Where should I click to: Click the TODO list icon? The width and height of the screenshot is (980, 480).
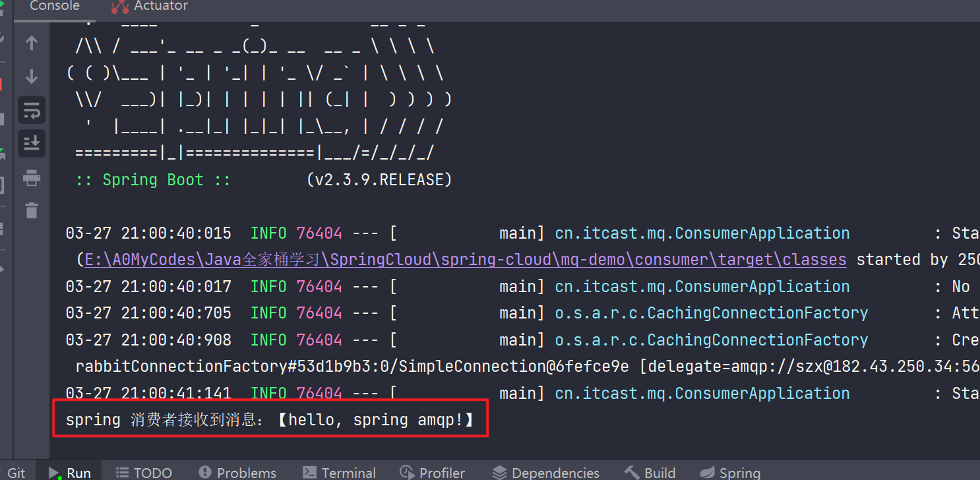(122, 473)
